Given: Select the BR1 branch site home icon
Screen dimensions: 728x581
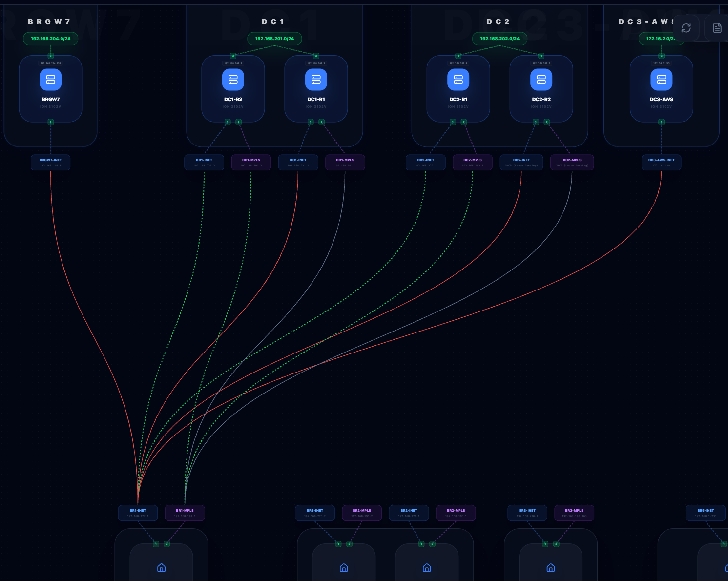Looking at the screenshot, I should [x=161, y=568].
